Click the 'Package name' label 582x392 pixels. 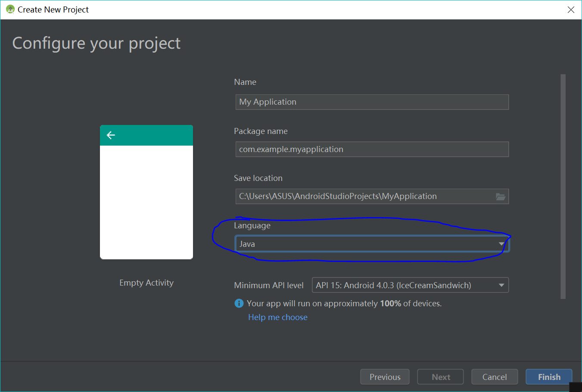[x=261, y=131]
